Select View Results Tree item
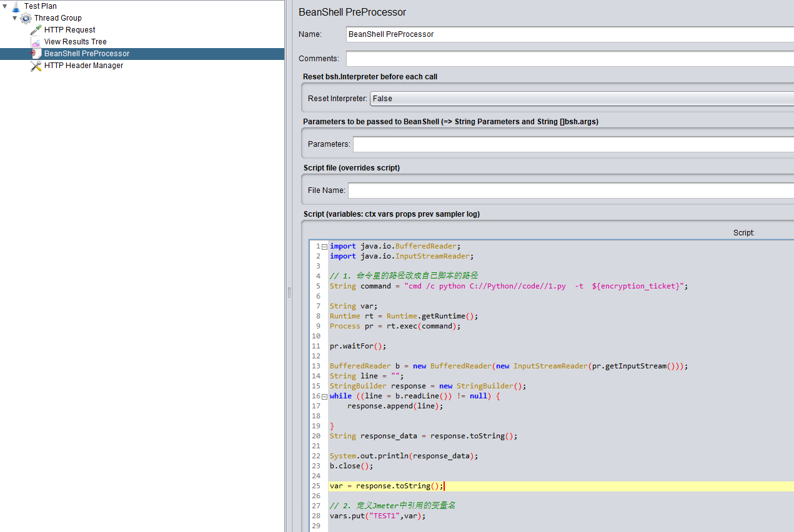 point(76,42)
